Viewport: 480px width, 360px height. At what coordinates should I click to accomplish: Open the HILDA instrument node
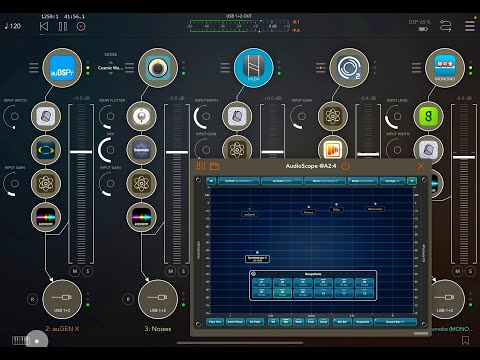tap(254, 68)
